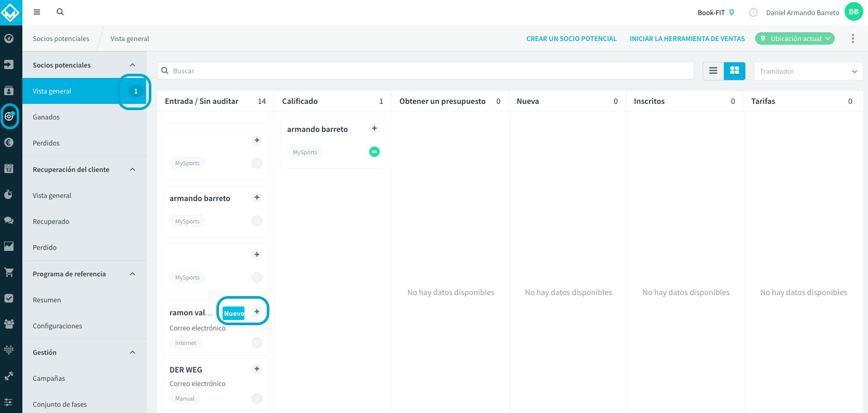The width and height of the screenshot is (868, 413).
Task: Click assignee circle on Entrada armando barreto card
Action: click(x=257, y=221)
